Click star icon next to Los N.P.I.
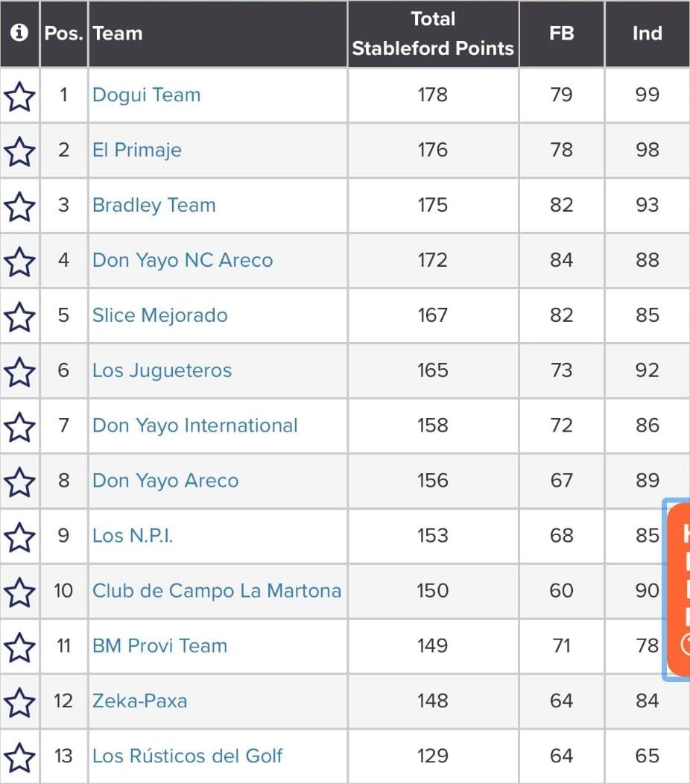The width and height of the screenshot is (690, 784). pos(19,537)
